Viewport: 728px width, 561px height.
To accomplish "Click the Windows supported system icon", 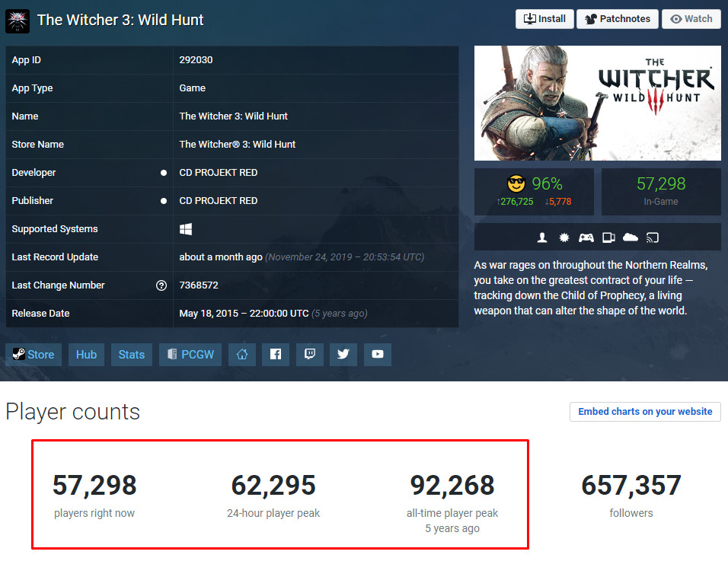I will point(186,229).
